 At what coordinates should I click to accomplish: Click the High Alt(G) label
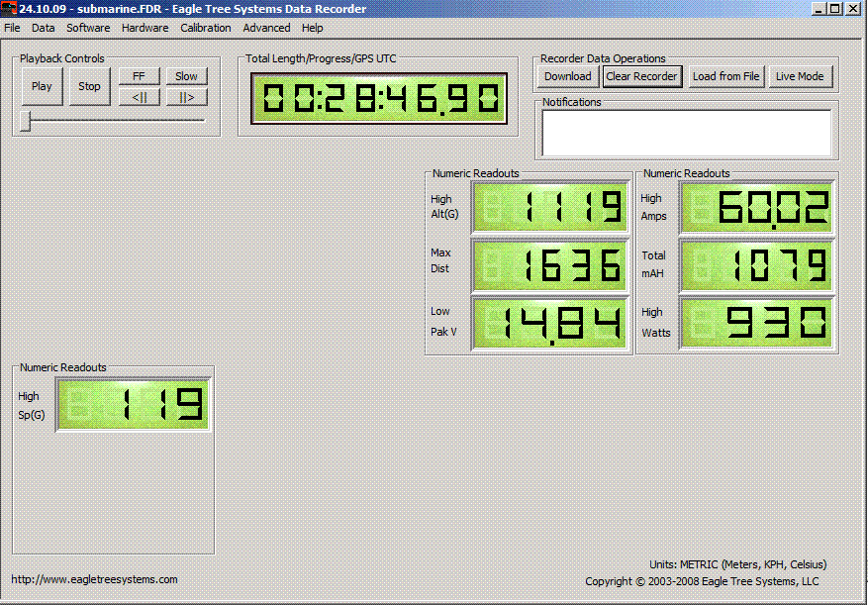[x=444, y=207]
